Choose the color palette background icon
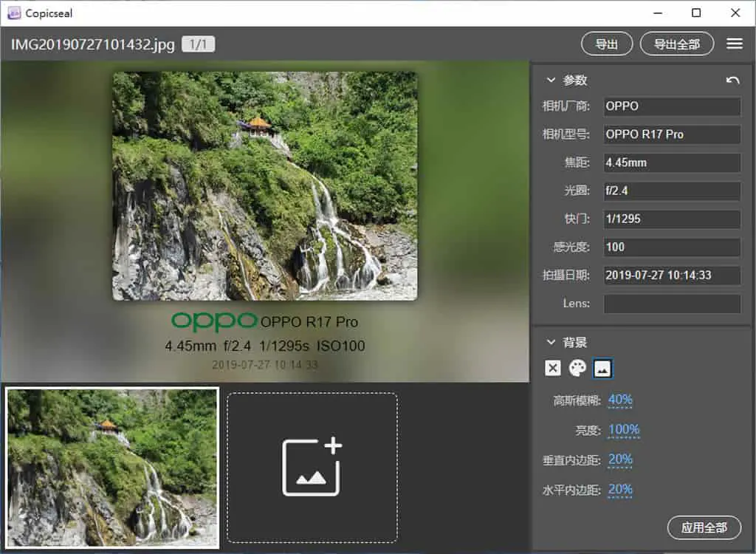 (x=577, y=368)
